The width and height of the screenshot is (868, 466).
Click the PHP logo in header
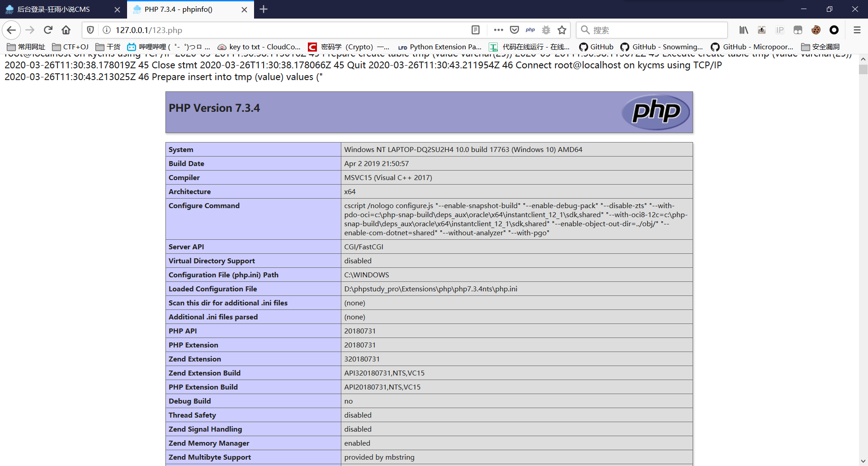point(656,112)
